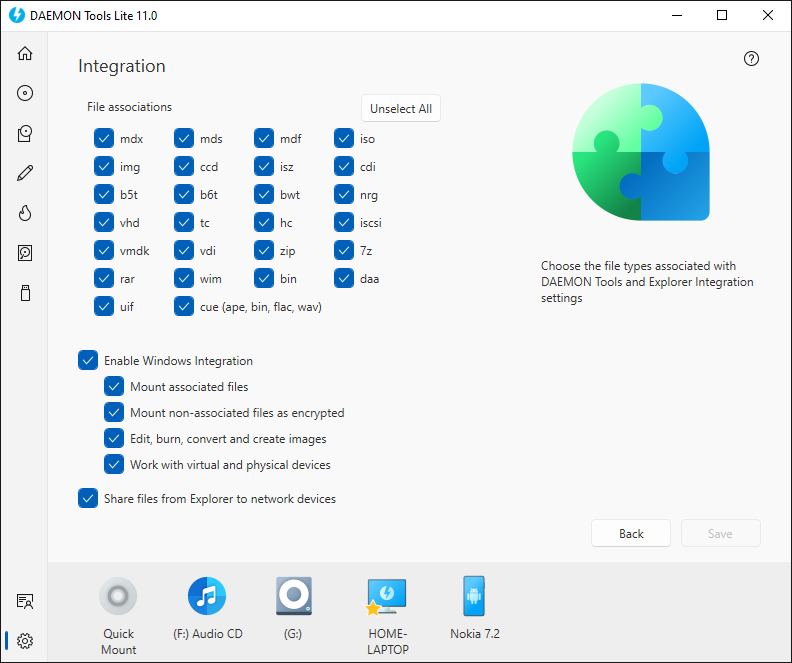
Task: Open the Home sidebar icon
Action: click(x=25, y=53)
